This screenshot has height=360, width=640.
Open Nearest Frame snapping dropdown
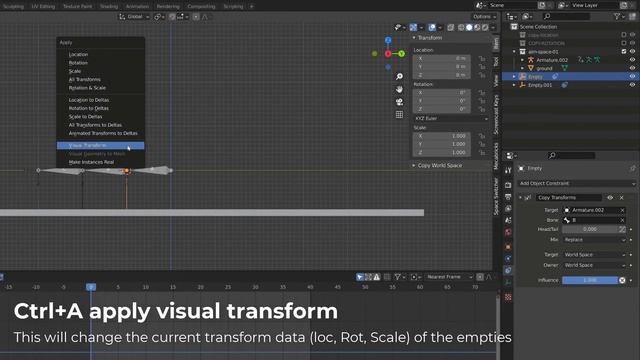pos(449,277)
